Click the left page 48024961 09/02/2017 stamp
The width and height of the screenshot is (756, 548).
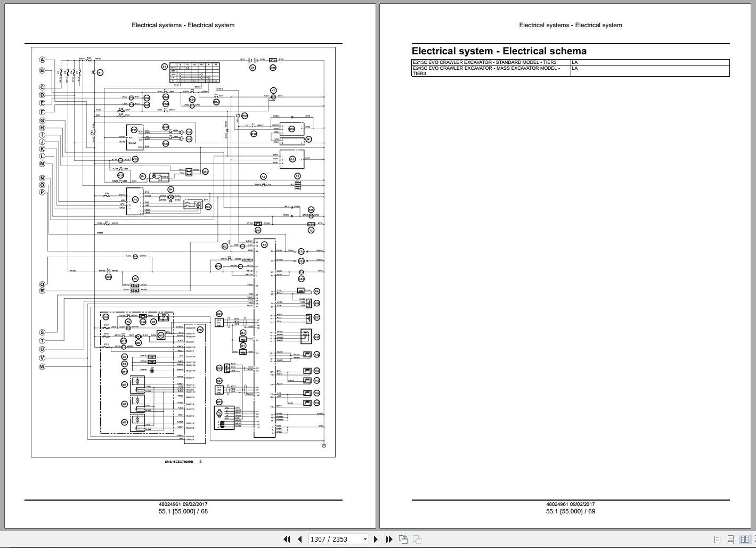[x=183, y=504]
